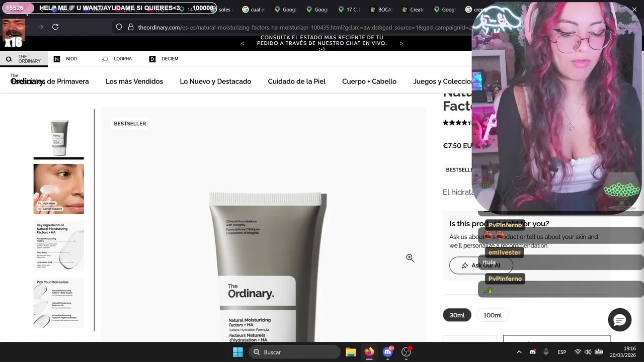
Task: Click the €7.50 price text
Action: 457,146
